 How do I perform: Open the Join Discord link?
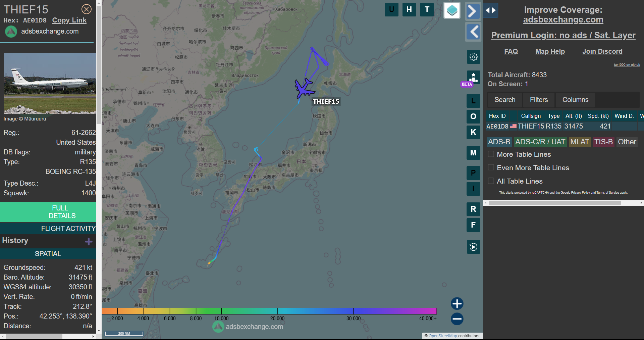[602, 51]
